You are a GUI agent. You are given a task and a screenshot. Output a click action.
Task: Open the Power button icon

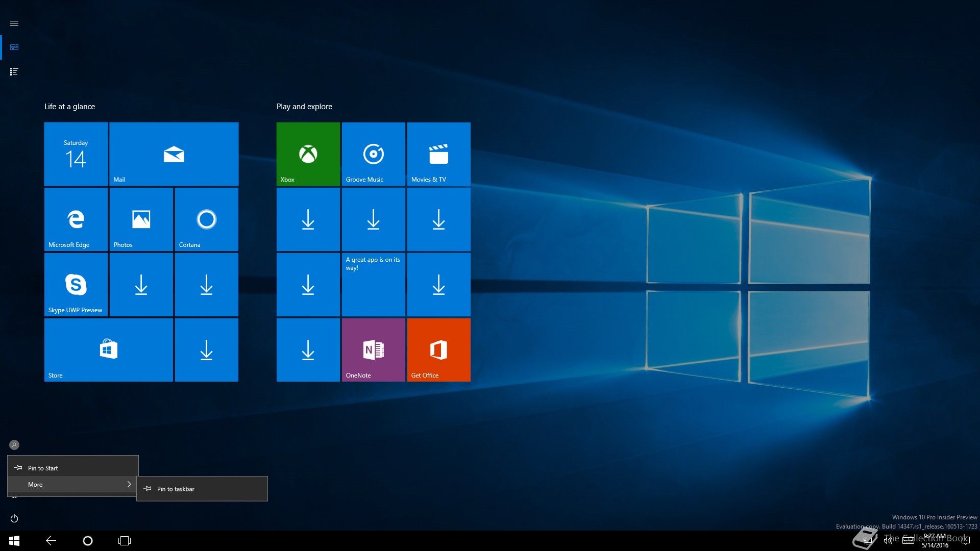(x=14, y=518)
